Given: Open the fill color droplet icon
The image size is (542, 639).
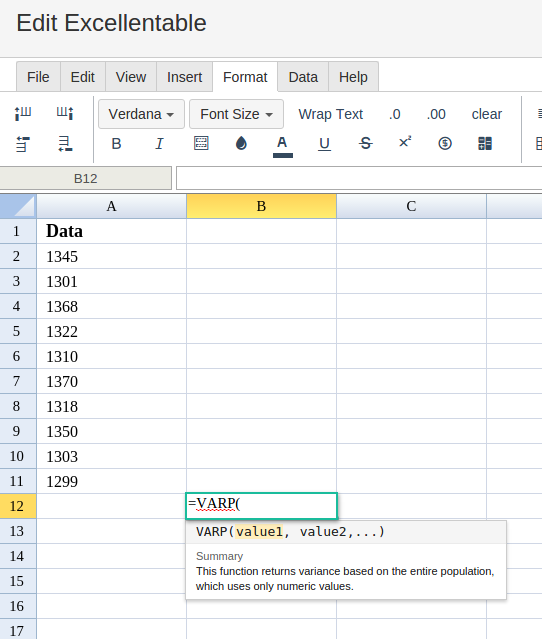Looking at the screenshot, I should point(241,143).
